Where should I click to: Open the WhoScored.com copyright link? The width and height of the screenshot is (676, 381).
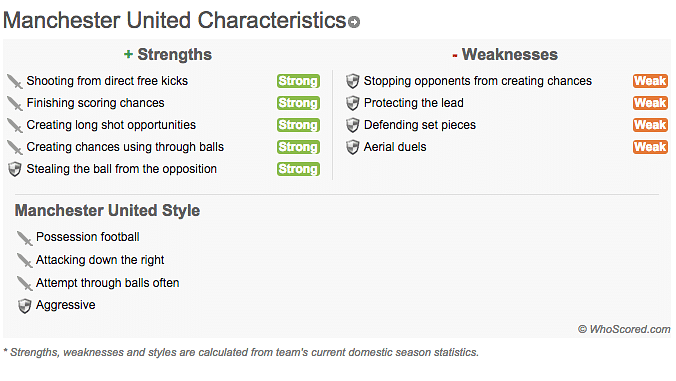[x=624, y=329]
